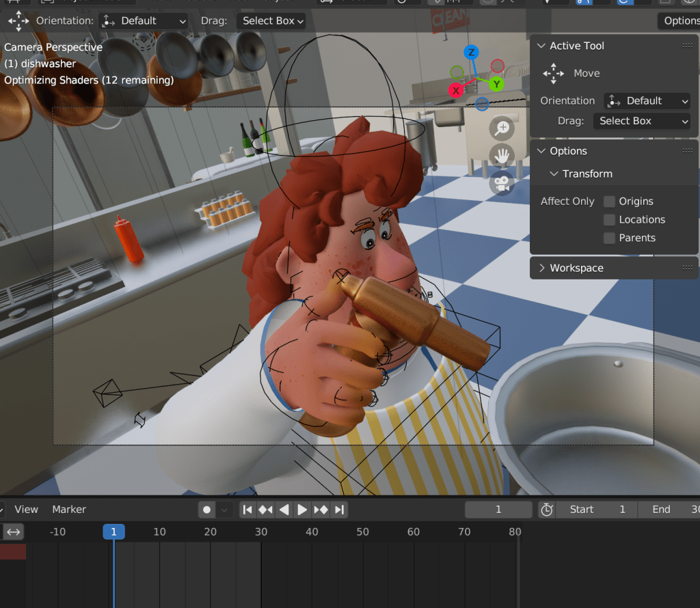
Task: Click the green Y axis gizmo
Action: [x=496, y=84]
